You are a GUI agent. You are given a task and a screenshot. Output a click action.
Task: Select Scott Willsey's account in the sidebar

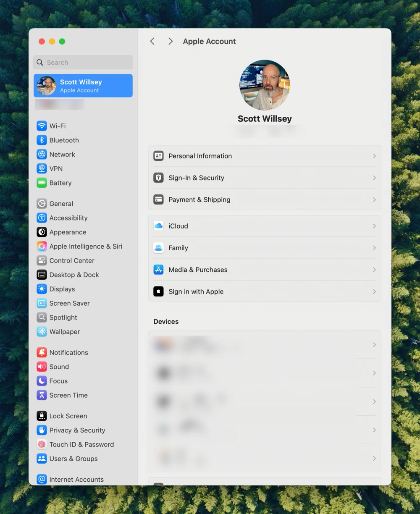[x=83, y=86]
